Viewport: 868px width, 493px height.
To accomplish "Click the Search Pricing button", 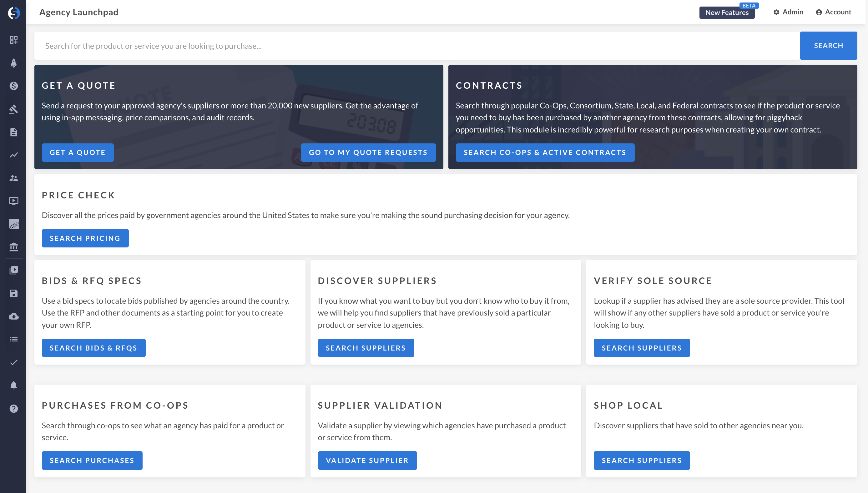I will [x=85, y=238].
